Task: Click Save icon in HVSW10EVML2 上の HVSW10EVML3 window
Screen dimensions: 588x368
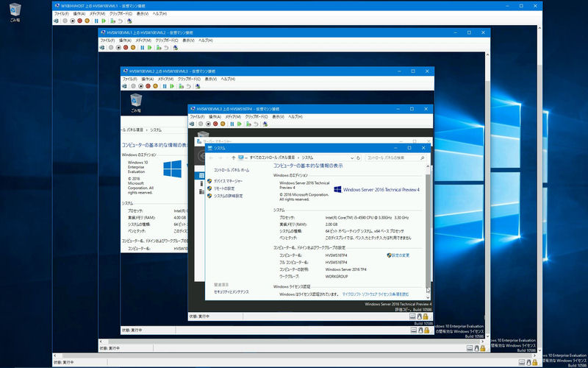Action: click(155, 86)
